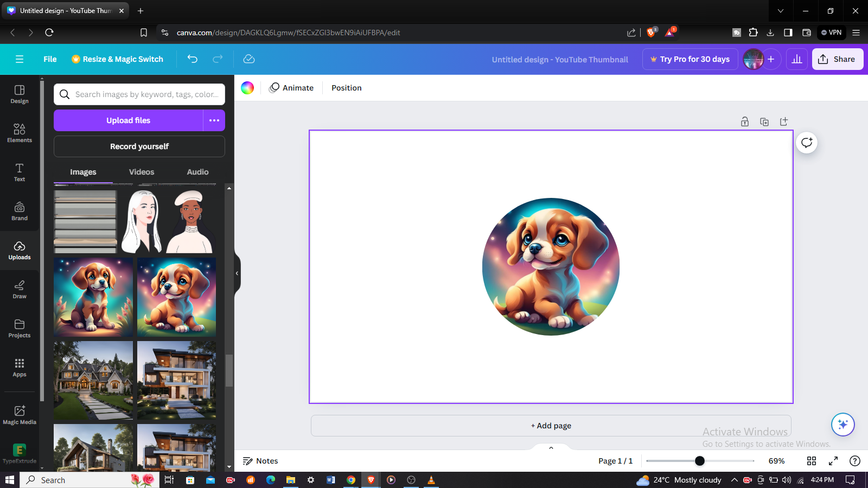Open the Uploads panel

20,250
